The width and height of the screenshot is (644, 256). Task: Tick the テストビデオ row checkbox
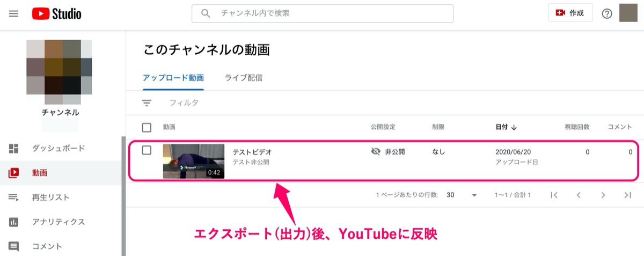click(147, 150)
